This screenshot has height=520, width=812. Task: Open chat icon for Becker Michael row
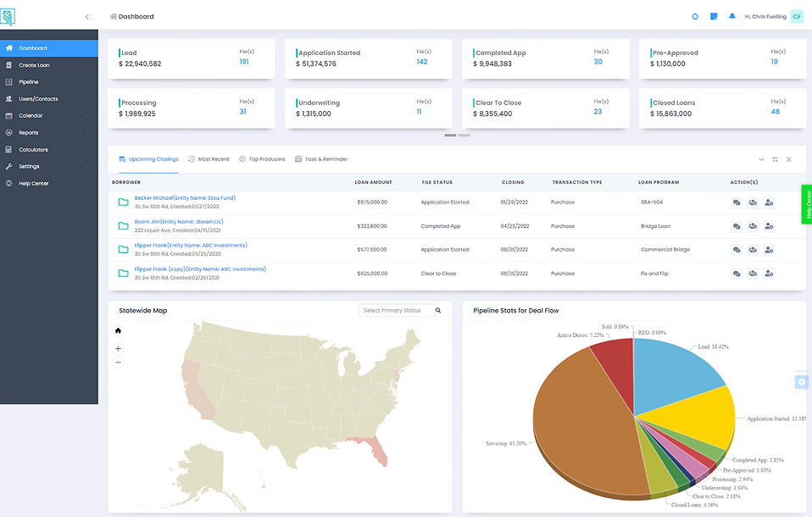tap(737, 202)
